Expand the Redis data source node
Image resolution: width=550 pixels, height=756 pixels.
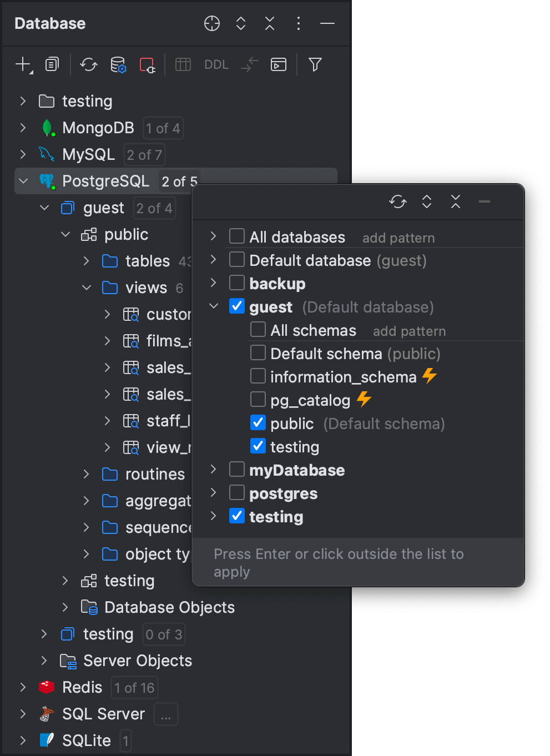click(23, 687)
